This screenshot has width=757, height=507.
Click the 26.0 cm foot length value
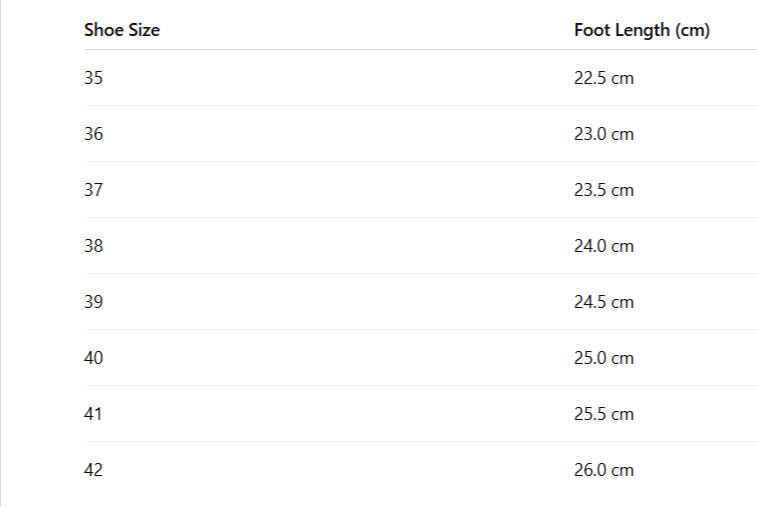tap(603, 470)
